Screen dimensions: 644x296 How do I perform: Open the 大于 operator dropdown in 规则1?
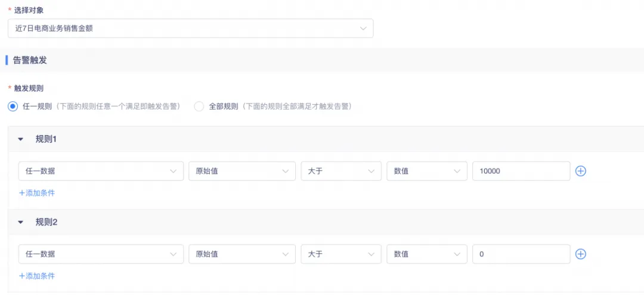(340, 171)
